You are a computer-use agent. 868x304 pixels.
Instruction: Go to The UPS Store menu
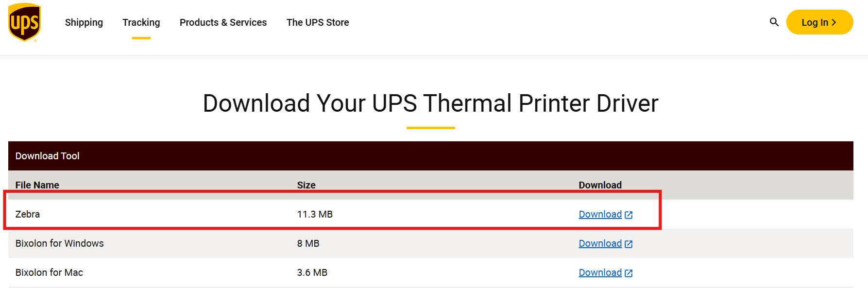pyautogui.click(x=318, y=22)
